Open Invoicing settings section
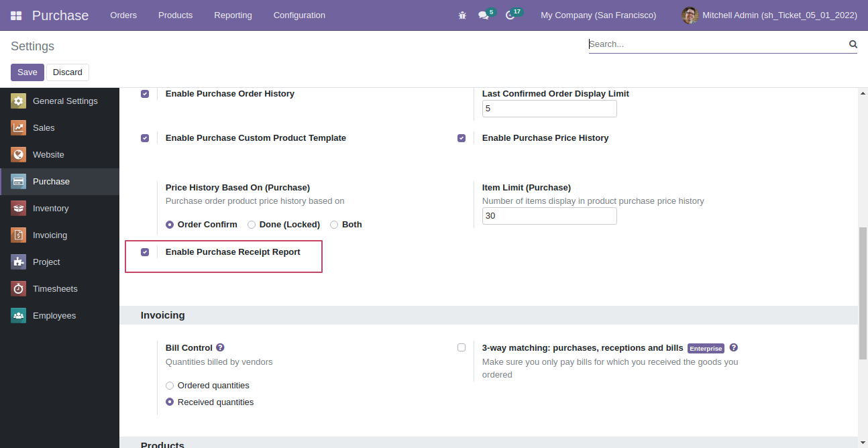This screenshot has height=448, width=868. (60, 235)
